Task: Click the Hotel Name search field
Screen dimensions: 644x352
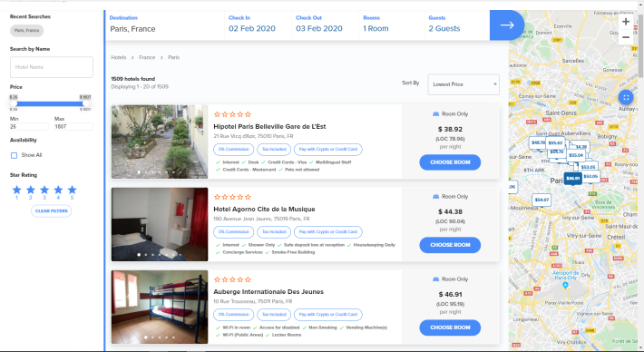Action: pyautogui.click(x=52, y=67)
